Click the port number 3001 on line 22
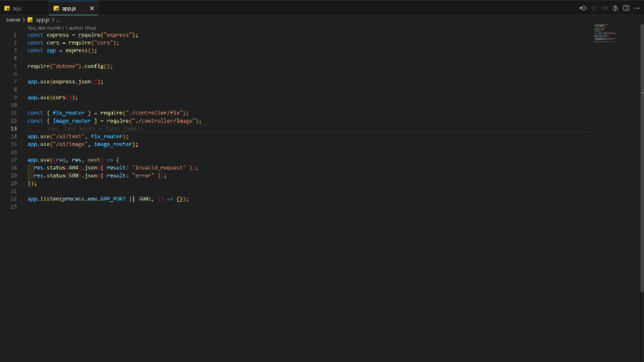The width and height of the screenshot is (644, 362). [145, 199]
